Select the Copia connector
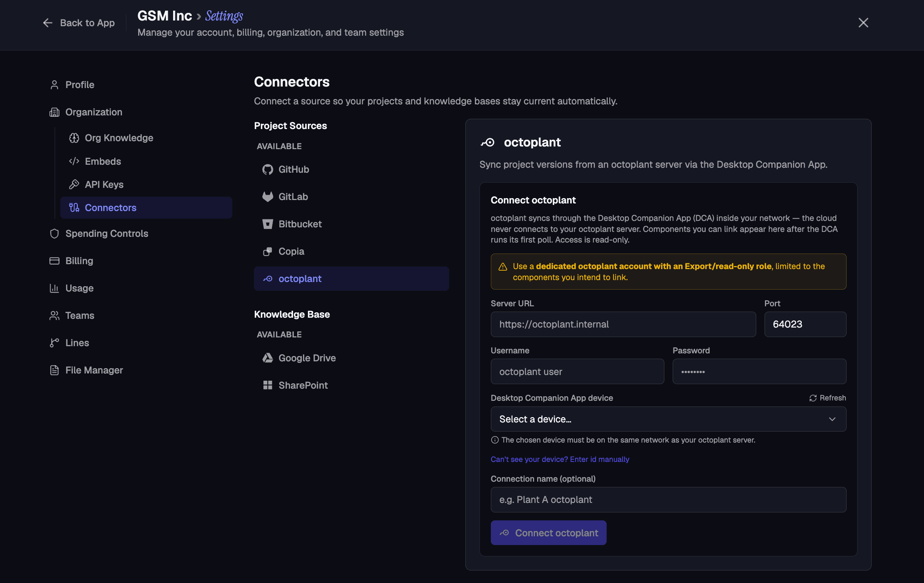The image size is (924, 583). (351, 252)
